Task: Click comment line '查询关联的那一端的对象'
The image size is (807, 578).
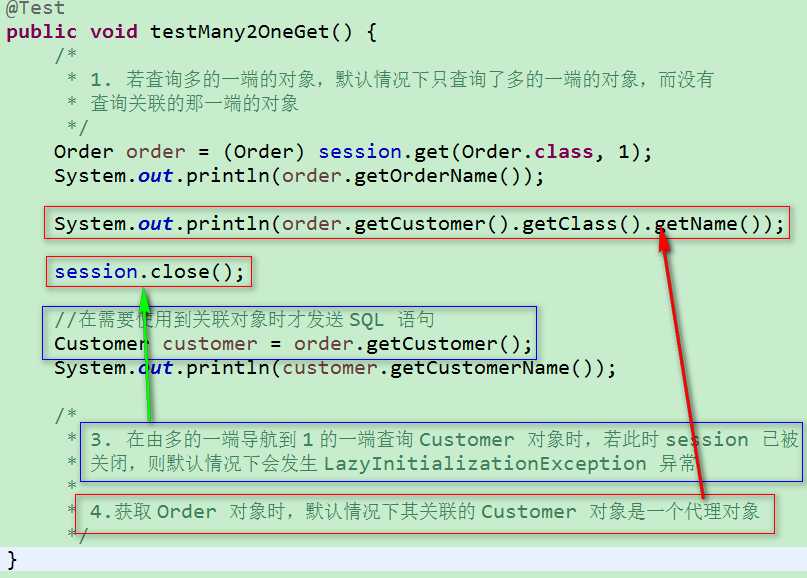Action: click(x=194, y=103)
